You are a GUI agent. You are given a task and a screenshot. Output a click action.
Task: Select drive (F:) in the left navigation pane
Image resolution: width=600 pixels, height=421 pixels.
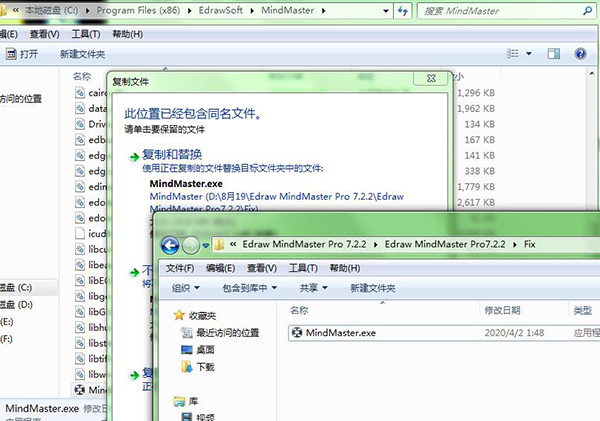(x=7, y=339)
